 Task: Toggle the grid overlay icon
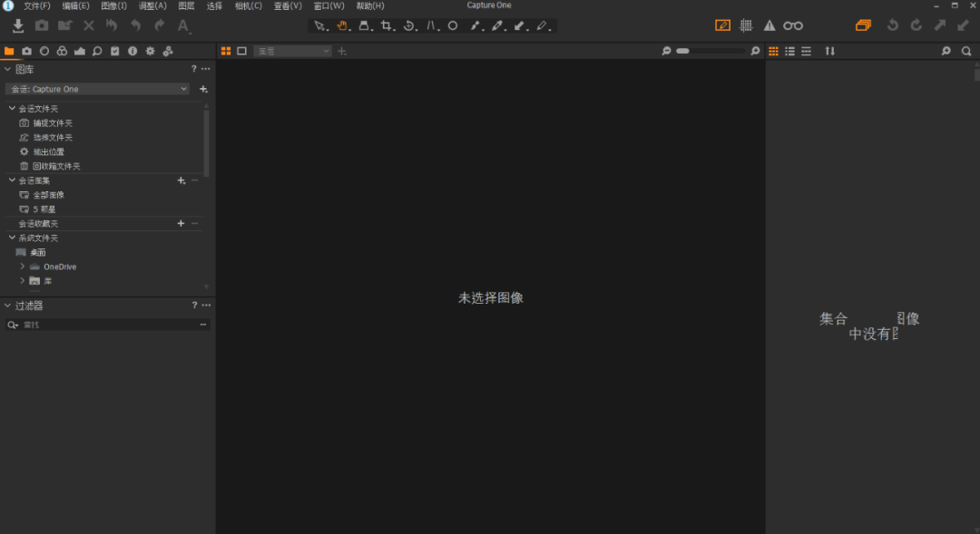746,25
